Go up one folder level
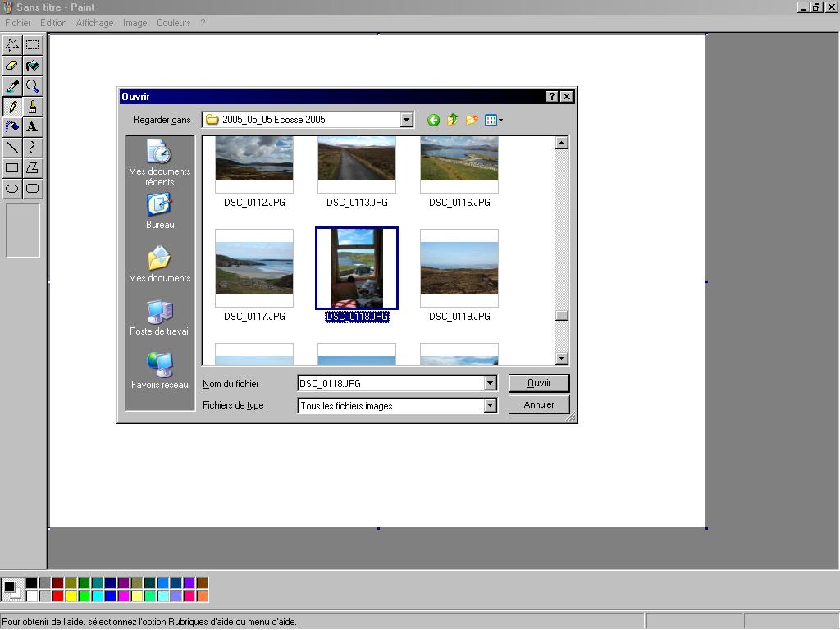Image resolution: width=840 pixels, height=630 pixels. 452,120
